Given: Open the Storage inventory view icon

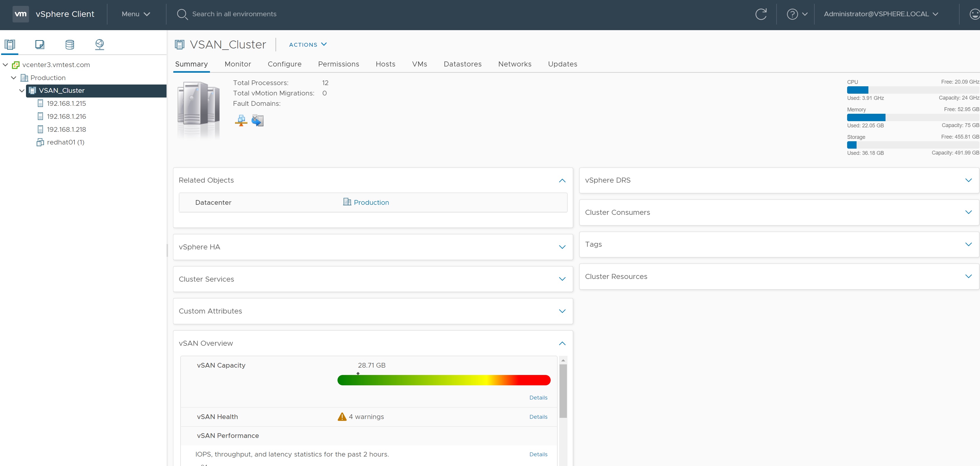Looking at the screenshot, I should click(x=70, y=45).
